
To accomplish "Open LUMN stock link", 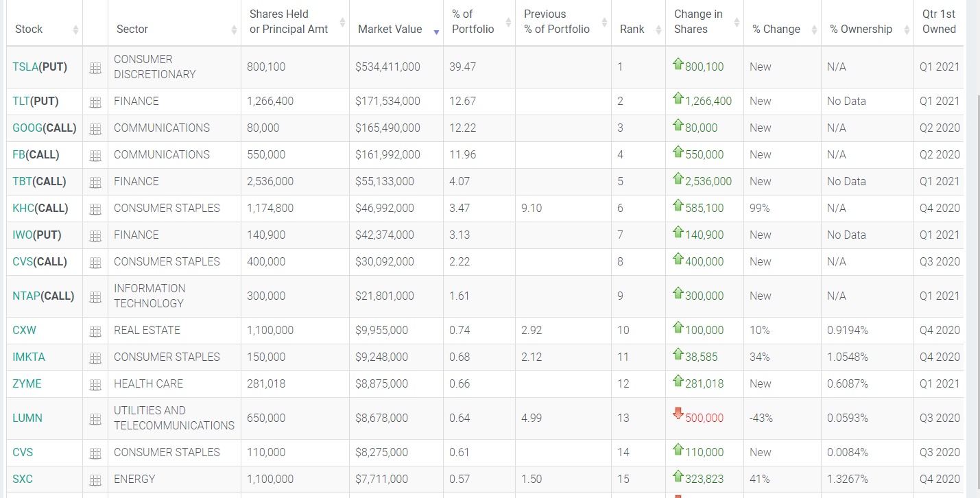I will tap(27, 418).
